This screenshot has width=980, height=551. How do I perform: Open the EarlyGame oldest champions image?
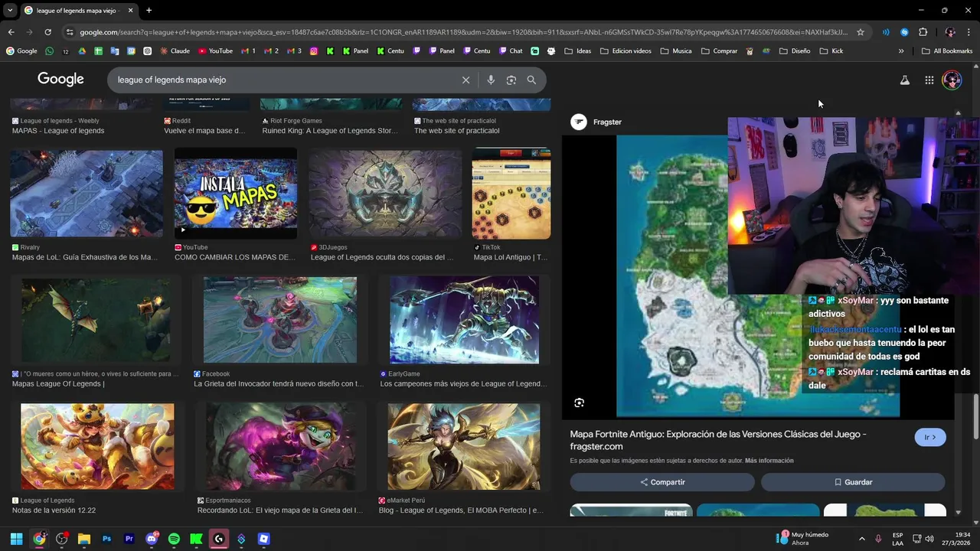pyautogui.click(x=464, y=320)
